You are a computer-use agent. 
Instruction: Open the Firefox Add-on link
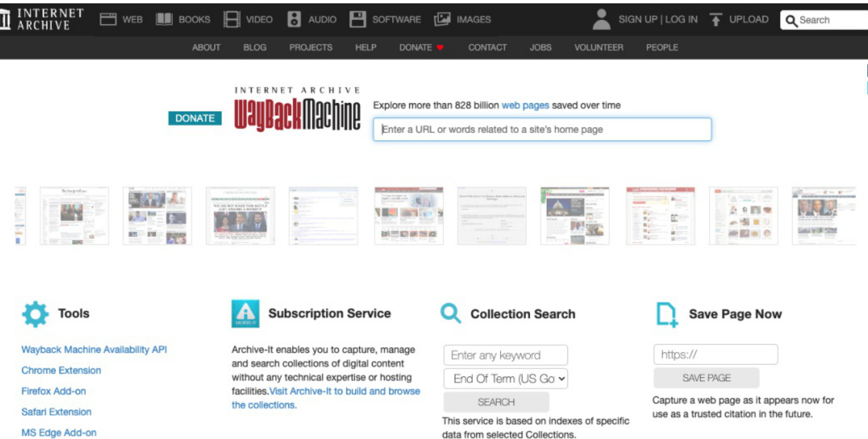tap(53, 391)
